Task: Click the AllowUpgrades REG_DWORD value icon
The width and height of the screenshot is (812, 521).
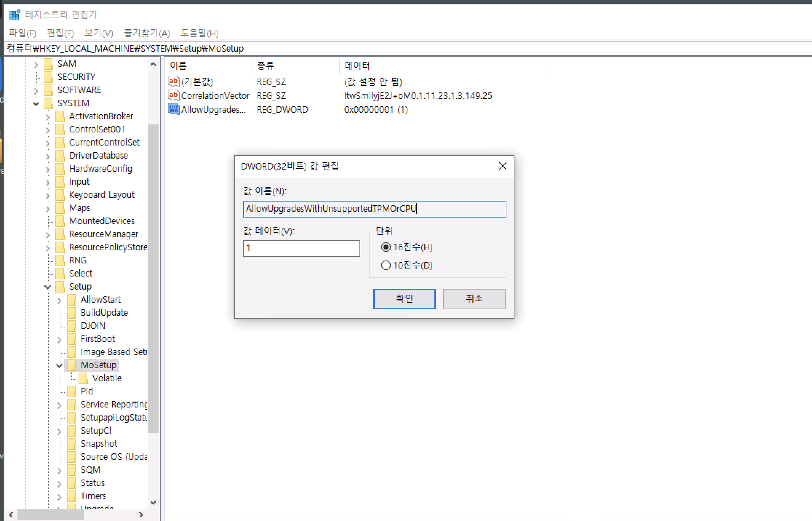Action: tap(174, 109)
